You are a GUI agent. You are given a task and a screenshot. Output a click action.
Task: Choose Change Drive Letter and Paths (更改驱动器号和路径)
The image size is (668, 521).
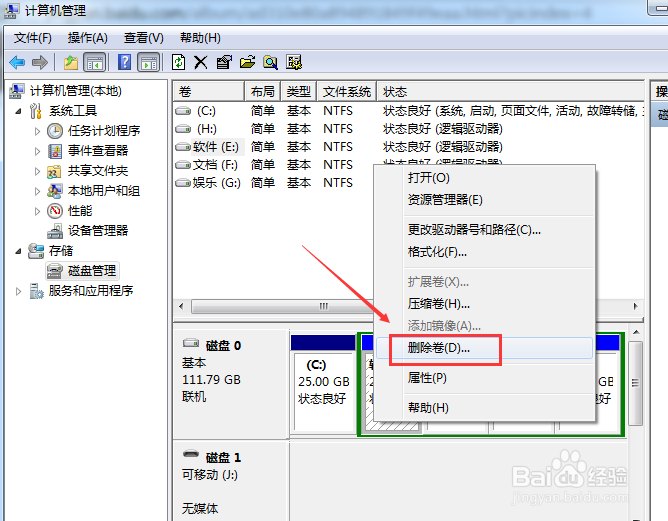pyautogui.click(x=484, y=230)
